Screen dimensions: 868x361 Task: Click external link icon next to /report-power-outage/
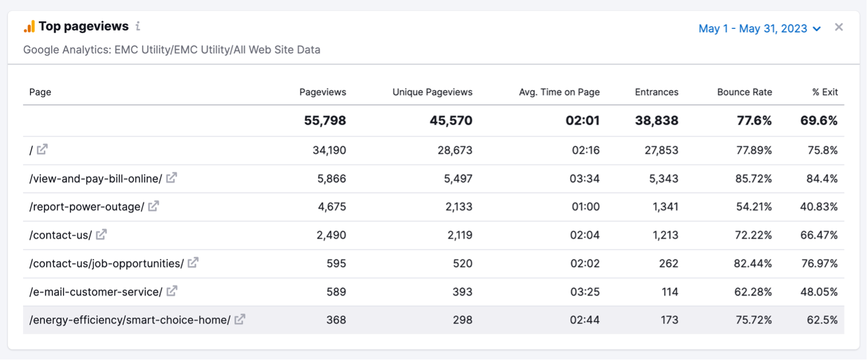[154, 206]
